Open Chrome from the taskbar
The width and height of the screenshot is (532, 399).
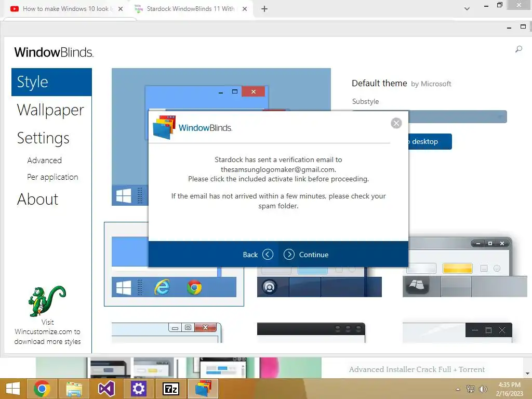42,389
